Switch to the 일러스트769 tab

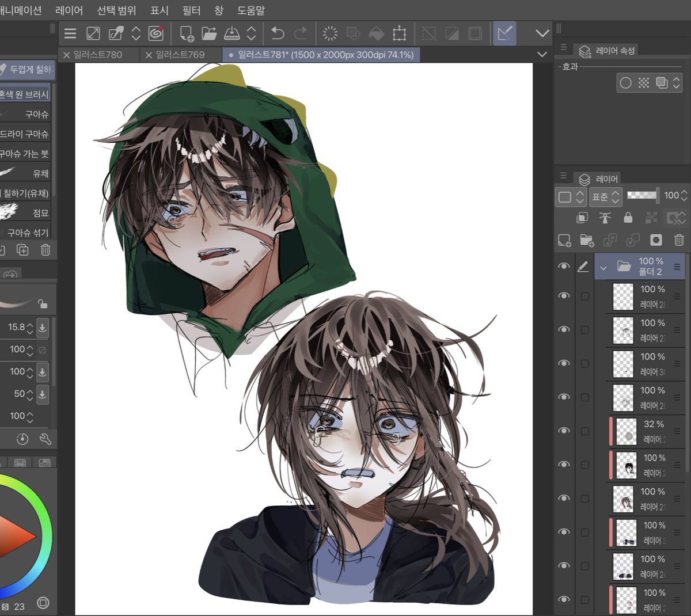[180, 55]
